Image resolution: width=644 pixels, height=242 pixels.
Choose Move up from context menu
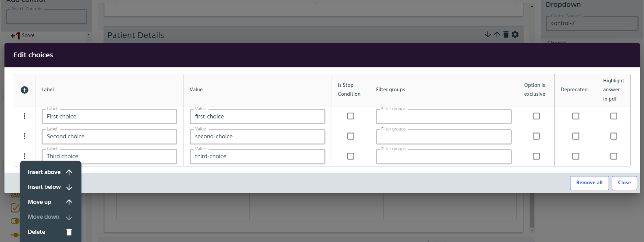pyautogui.click(x=51, y=202)
